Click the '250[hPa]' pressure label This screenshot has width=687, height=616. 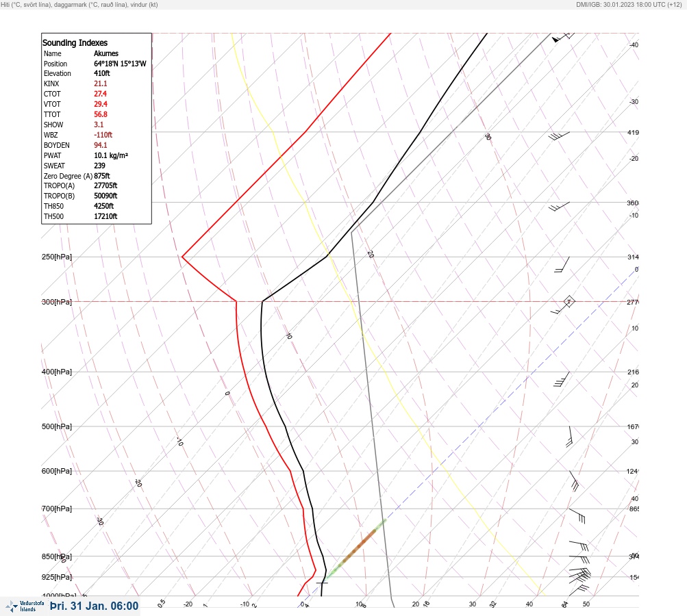coord(57,257)
